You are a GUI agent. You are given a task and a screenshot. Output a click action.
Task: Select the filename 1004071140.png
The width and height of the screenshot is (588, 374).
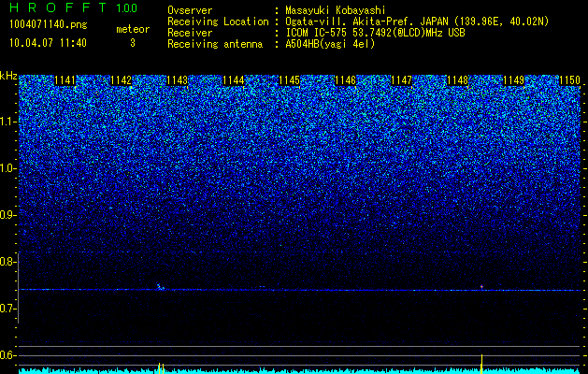point(49,25)
